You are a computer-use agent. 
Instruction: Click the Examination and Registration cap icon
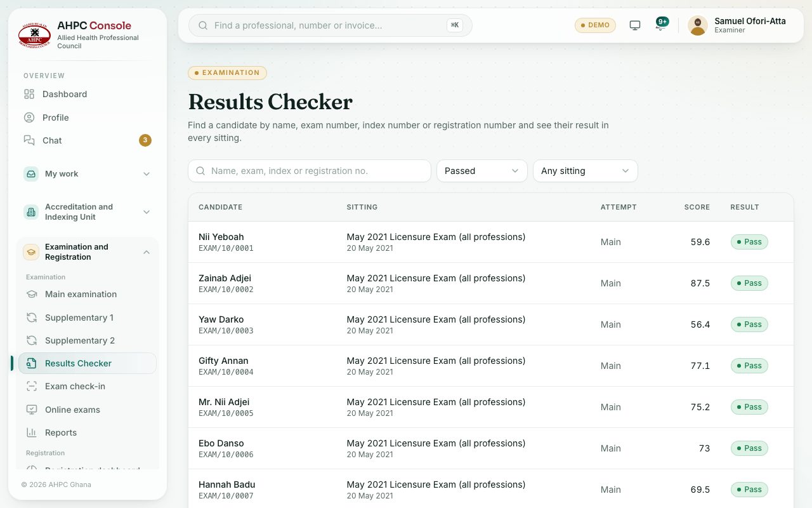pos(31,252)
